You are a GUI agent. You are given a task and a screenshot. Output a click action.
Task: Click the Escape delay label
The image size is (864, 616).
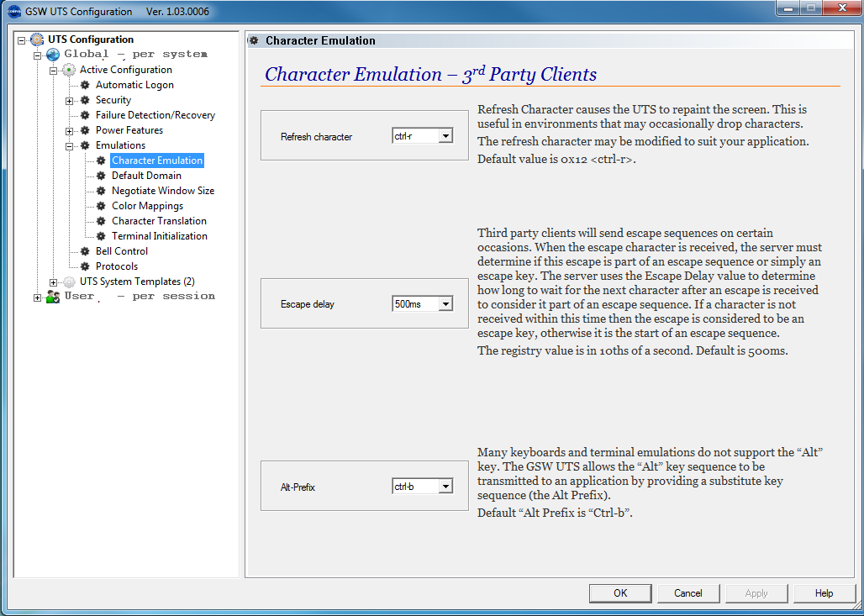coord(308,304)
